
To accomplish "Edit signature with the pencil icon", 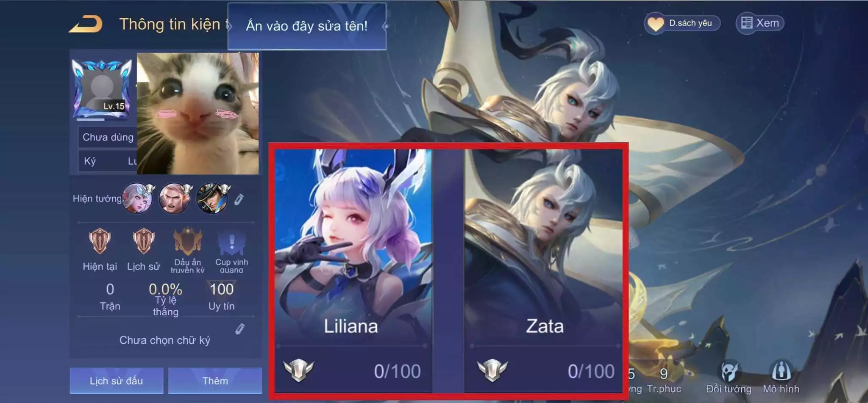I will coord(240,329).
